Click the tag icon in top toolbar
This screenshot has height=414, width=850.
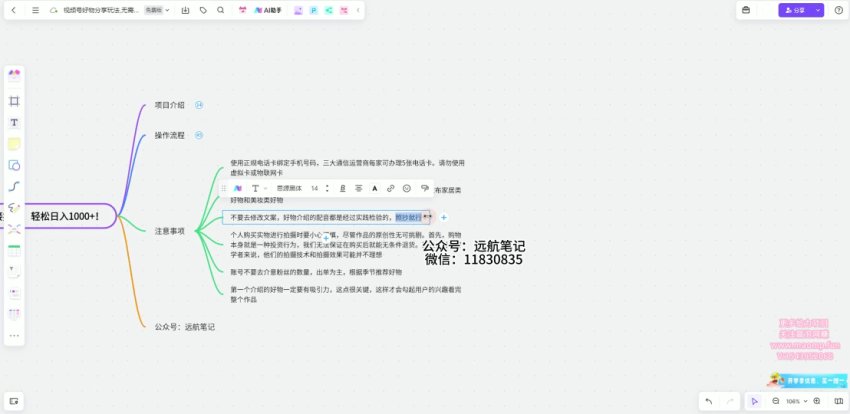203,10
